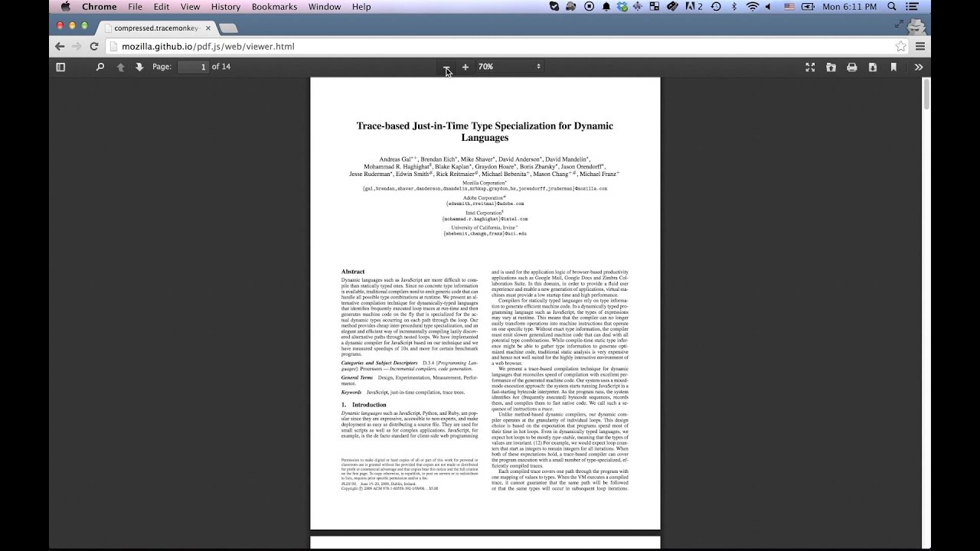Click the Adobe menu bar icon

pos(694,7)
